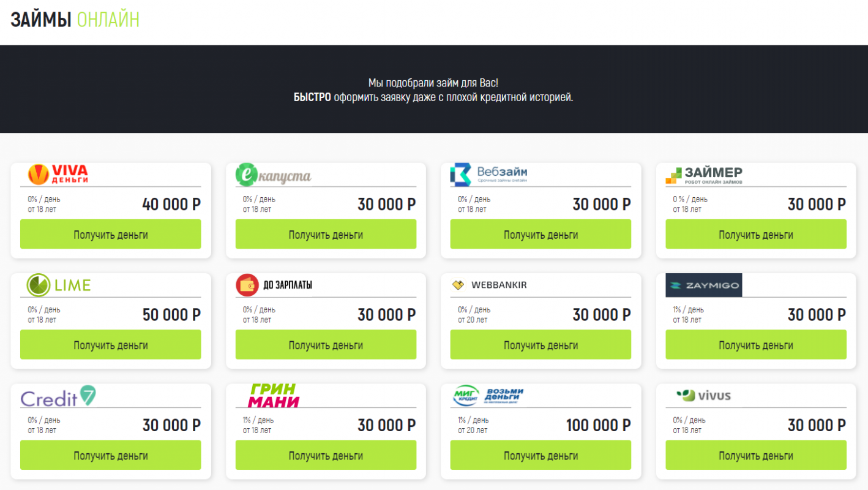Click the 30 000 Р amount on Credit7 card
This screenshot has width=868, height=490.
click(x=171, y=425)
